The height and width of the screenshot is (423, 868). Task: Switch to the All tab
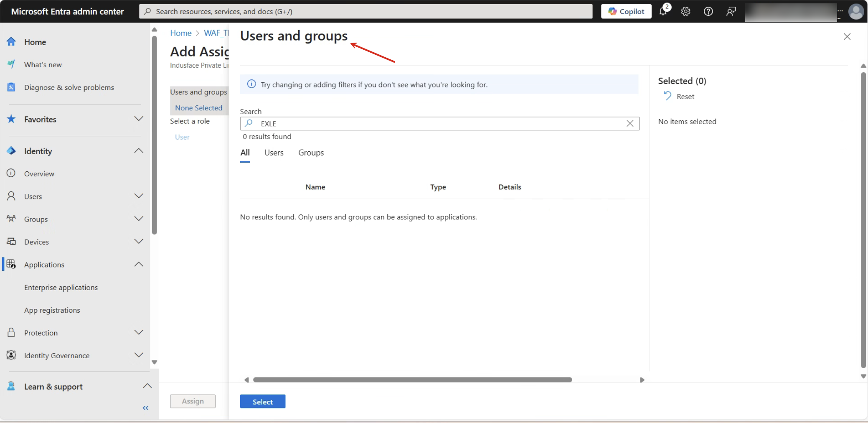[245, 153]
